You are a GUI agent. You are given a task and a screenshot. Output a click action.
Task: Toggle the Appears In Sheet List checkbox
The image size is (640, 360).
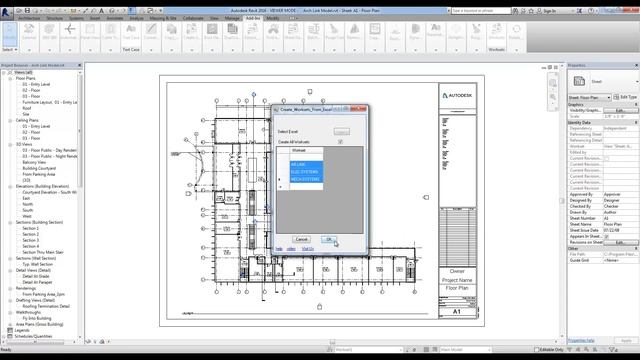[606, 236]
